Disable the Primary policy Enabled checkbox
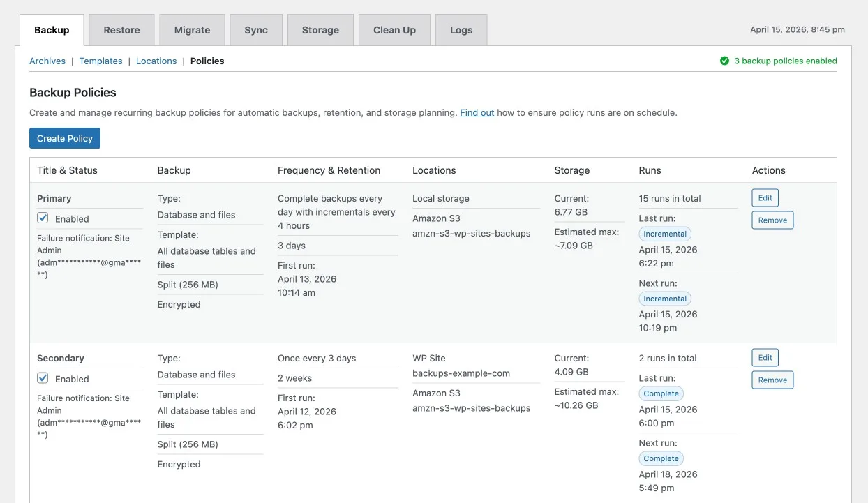The height and width of the screenshot is (503, 868). point(43,218)
